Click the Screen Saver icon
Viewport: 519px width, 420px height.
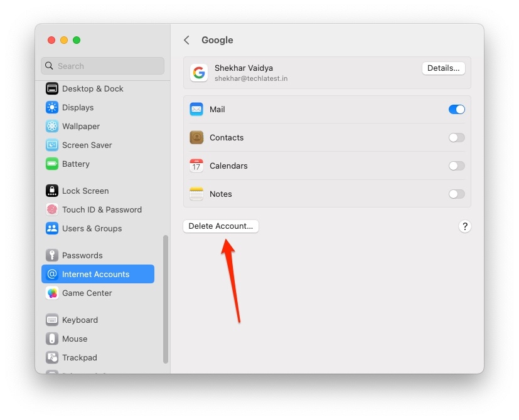click(52, 145)
